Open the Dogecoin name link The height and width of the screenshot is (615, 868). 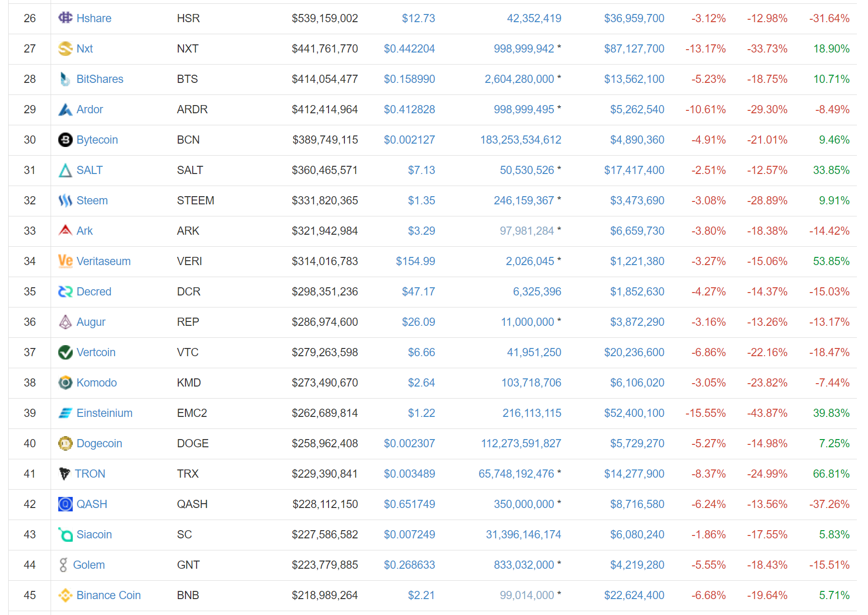point(99,443)
